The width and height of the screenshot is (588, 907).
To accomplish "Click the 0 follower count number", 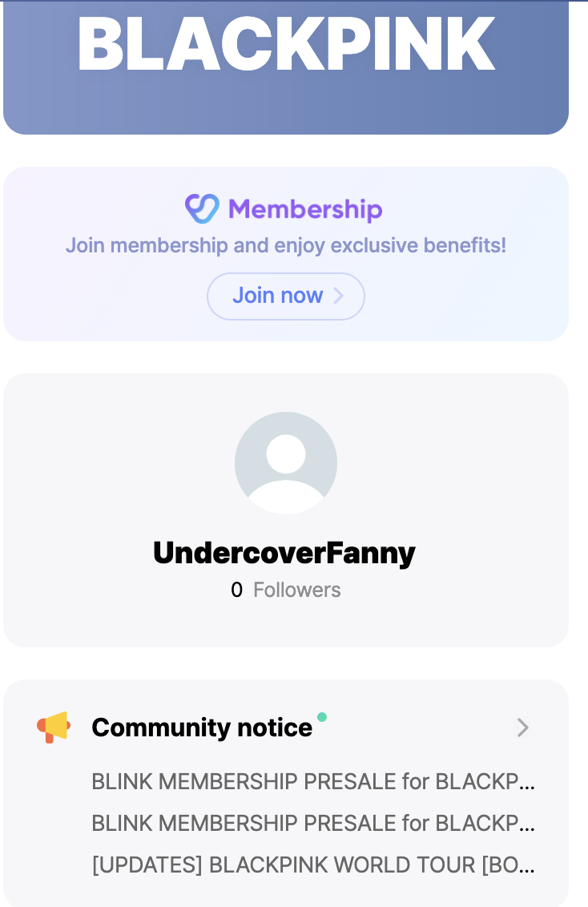I will point(236,591).
